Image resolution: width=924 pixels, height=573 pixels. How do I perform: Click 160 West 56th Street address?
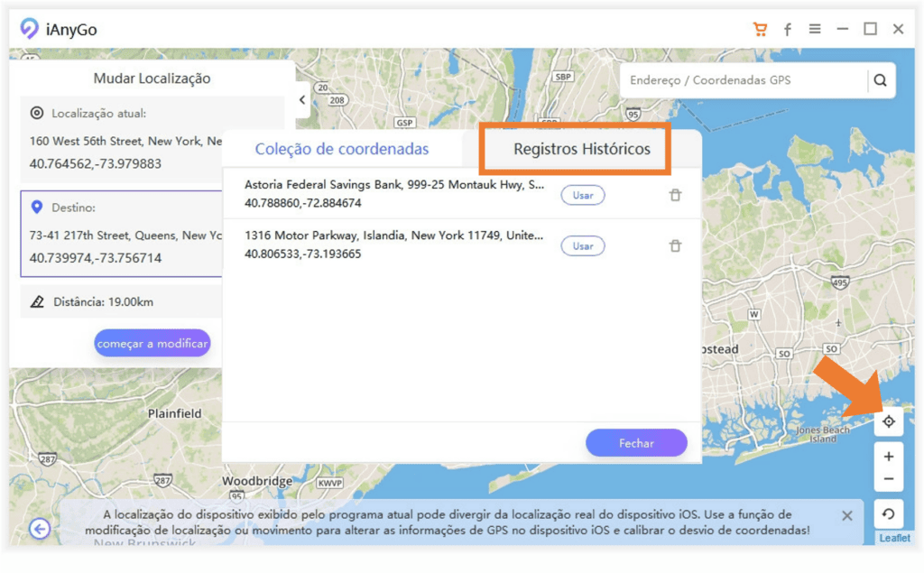click(126, 141)
